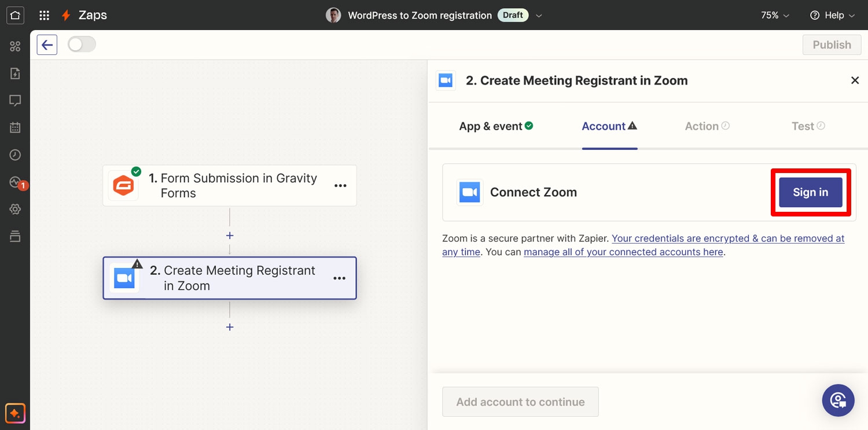Viewport: 868px width, 430px height.
Task: Switch to the Account tab
Action: point(609,126)
